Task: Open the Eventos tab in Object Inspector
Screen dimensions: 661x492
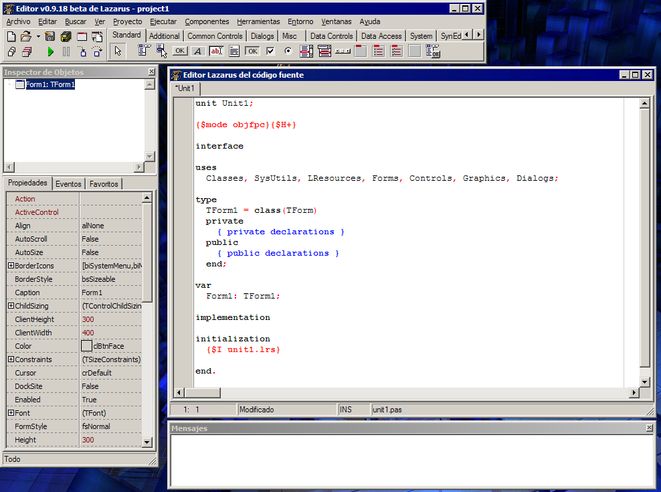Action: pyautogui.click(x=68, y=184)
